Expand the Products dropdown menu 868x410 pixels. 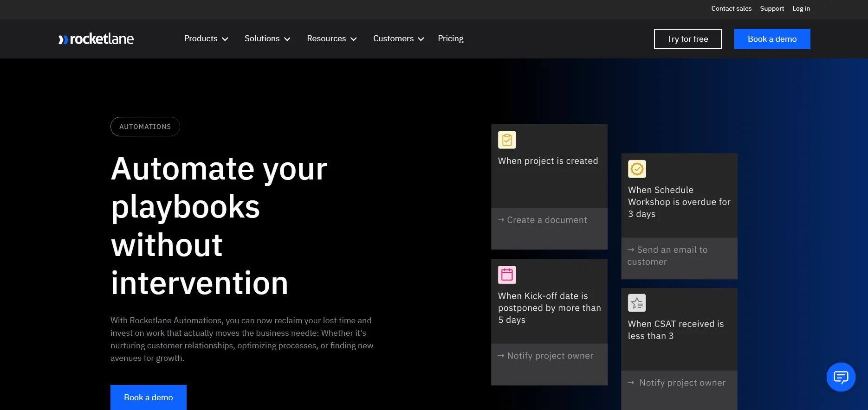point(206,39)
